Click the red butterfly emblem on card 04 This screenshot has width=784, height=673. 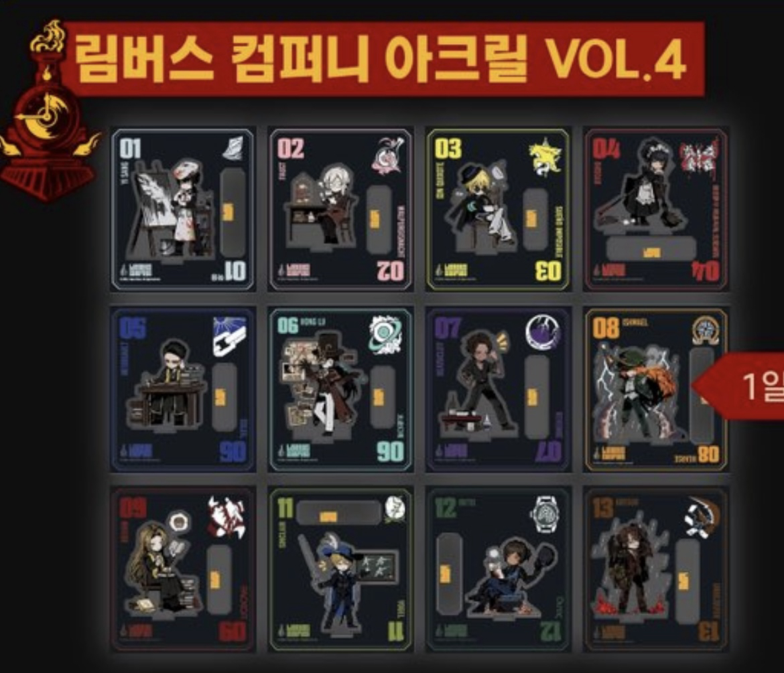tap(699, 156)
